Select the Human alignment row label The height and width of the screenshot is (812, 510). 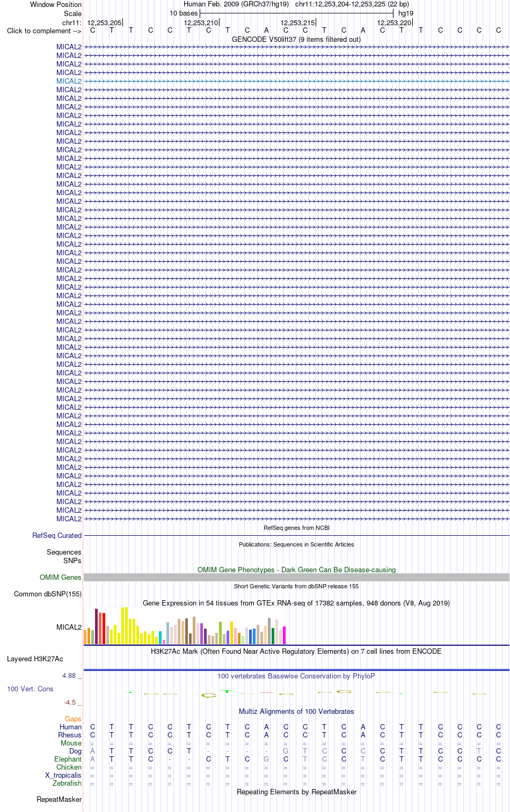70,727
